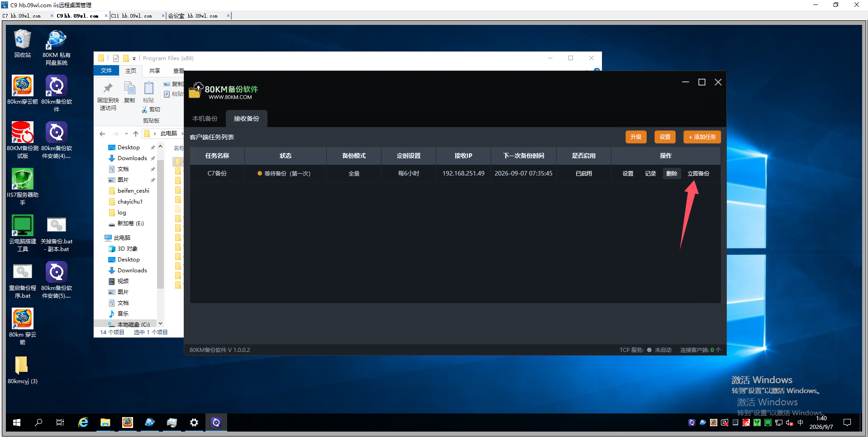Viewport: 868px width, 437px height.
Task: Select the 80km备份软件 desktop shortcut
Action: (x=57, y=94)
